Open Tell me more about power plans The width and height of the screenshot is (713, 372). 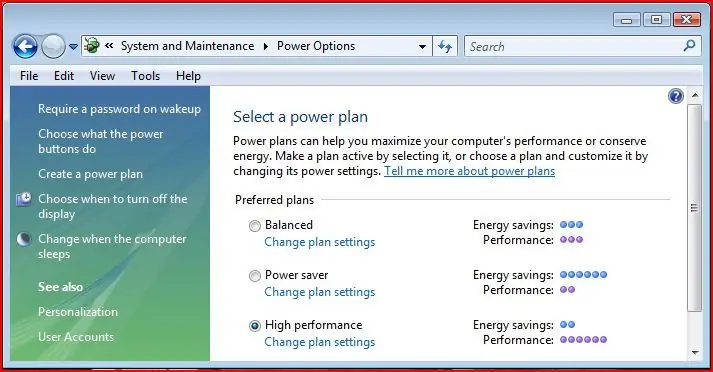[x=469, y=171]
